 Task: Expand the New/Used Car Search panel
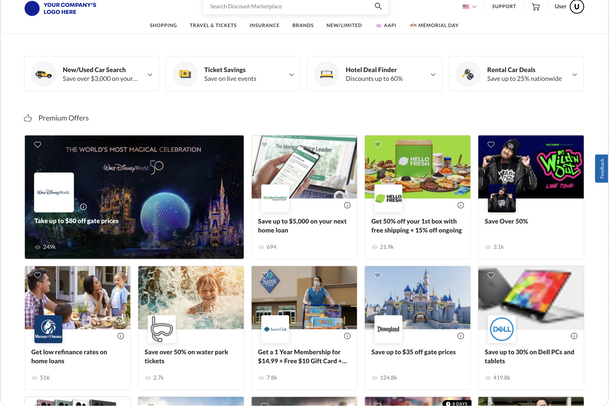[150, 75]
